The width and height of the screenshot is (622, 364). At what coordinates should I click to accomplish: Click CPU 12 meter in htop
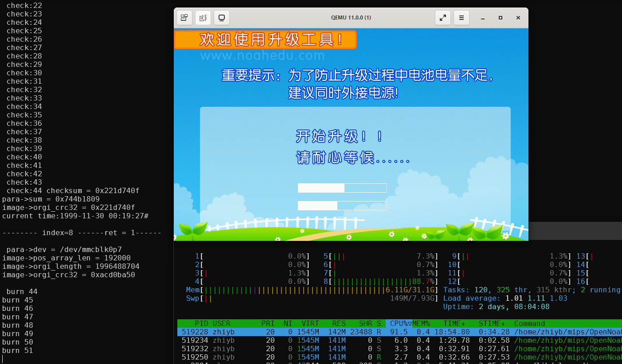click(509, 281)
